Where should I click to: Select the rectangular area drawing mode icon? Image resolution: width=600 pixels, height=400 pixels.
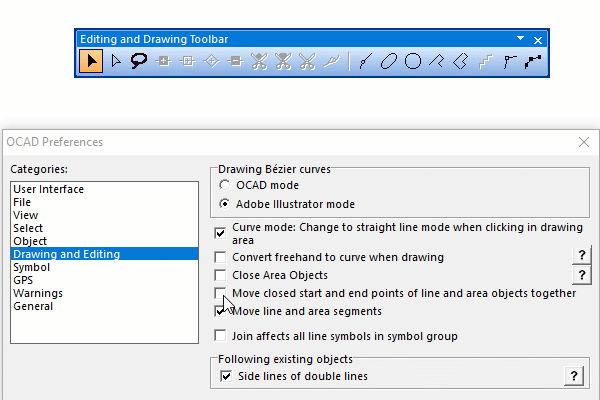pos(461,61)
